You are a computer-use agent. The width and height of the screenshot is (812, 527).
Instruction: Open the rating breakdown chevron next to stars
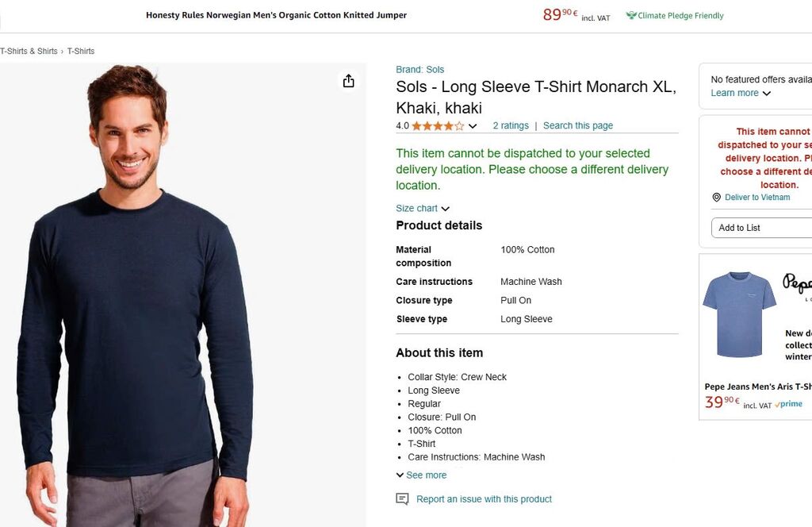473,126
